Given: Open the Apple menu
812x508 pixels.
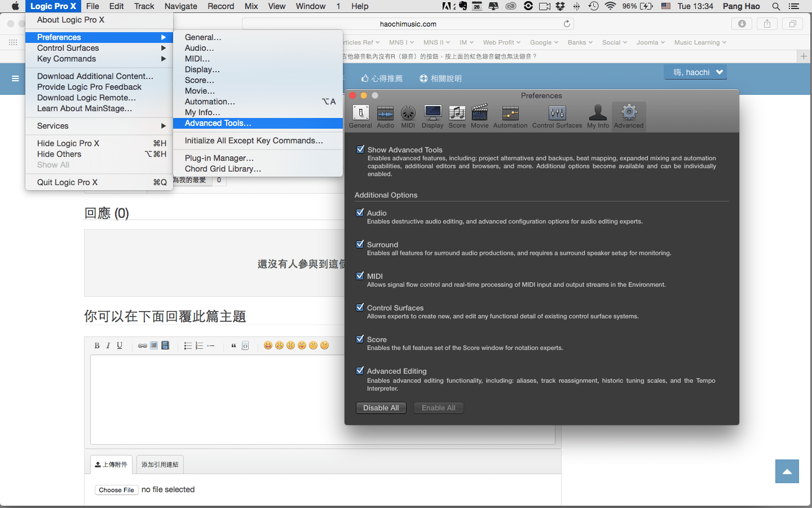Looking at the screenshot, I should click(15, 6).
